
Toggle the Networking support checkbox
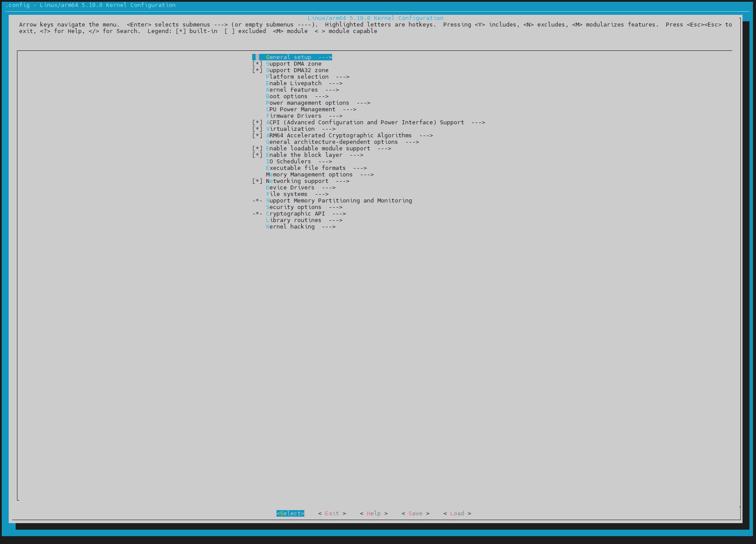[x=257, y=181]
